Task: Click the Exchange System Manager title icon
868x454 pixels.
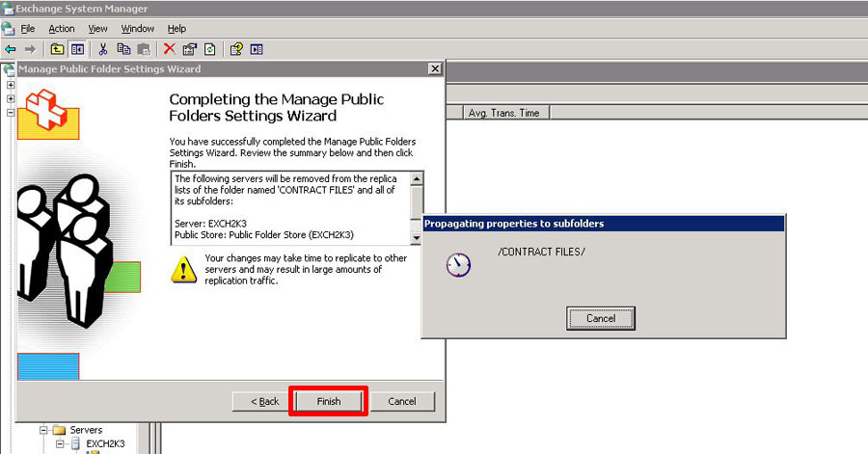Action: pyautogui.click(x=7, y=9)
